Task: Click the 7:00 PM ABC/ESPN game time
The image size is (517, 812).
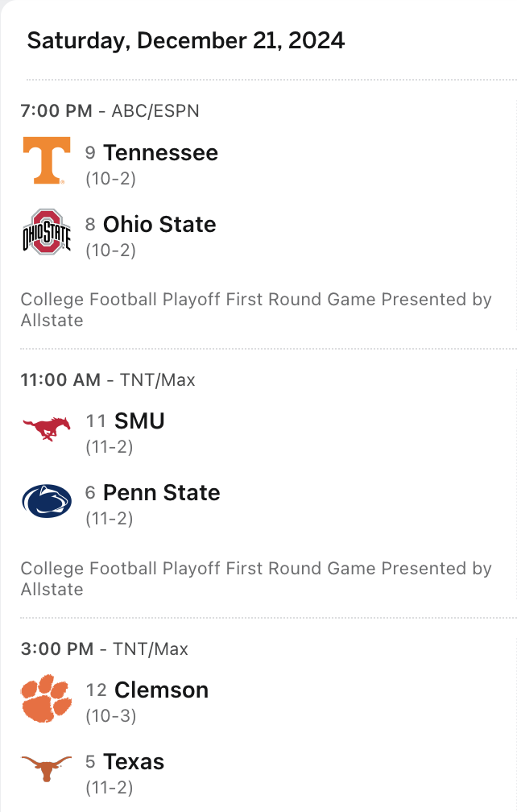Action: pos(110,111)
